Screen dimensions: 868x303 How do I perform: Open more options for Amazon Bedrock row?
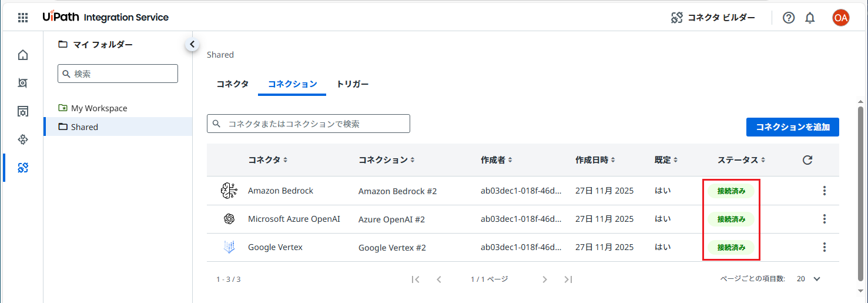click(825, 191)
